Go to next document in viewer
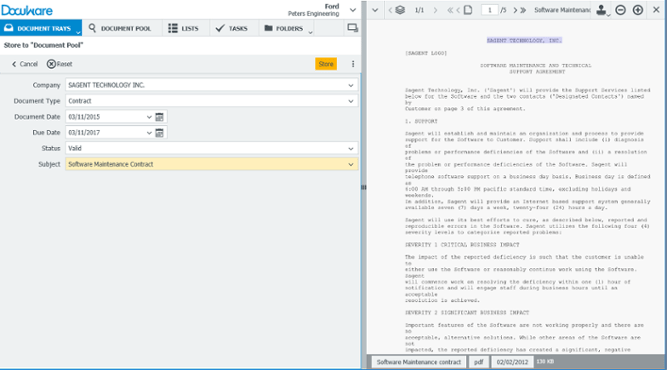This screenshot has height=370, width=667. pyautogui.click(x=435, y=10)
